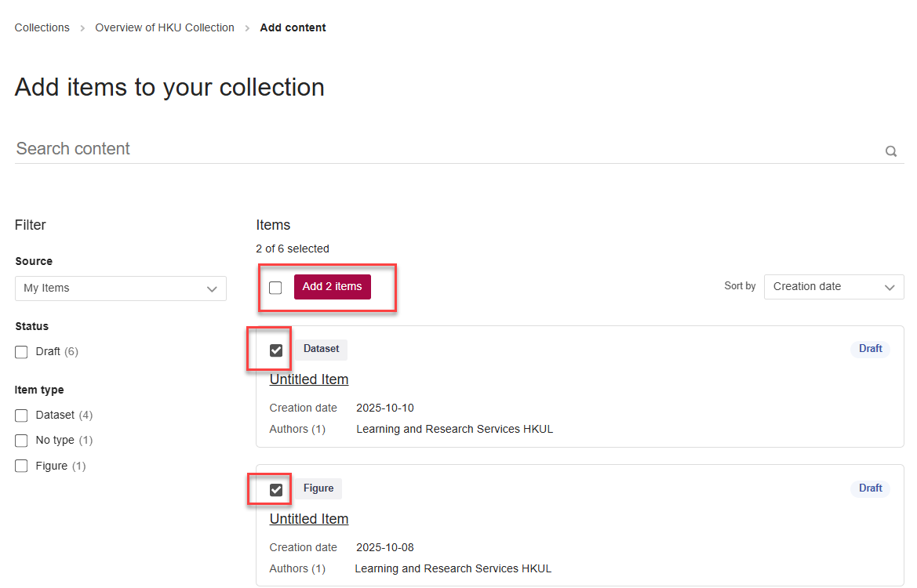The width and height of the screenshot is (917, 588).
Task: Open the Sort by Creation date dropdown
Action: pos(833,287)
